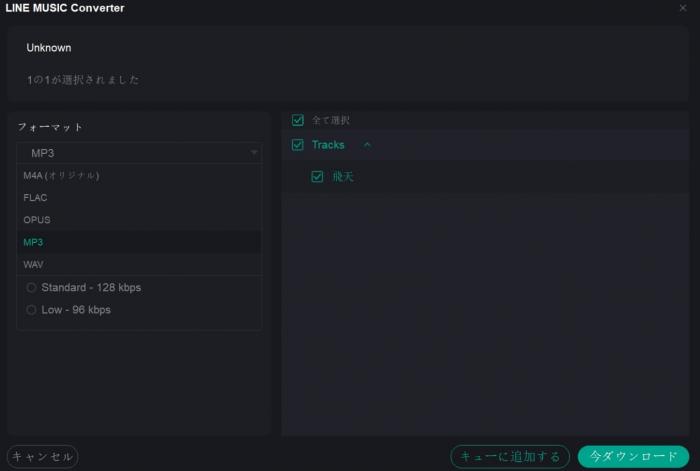The height and width of the screenshot is (471, 700).
Task: Select highlighted MP3 list entry
Action: coord(139,242)
